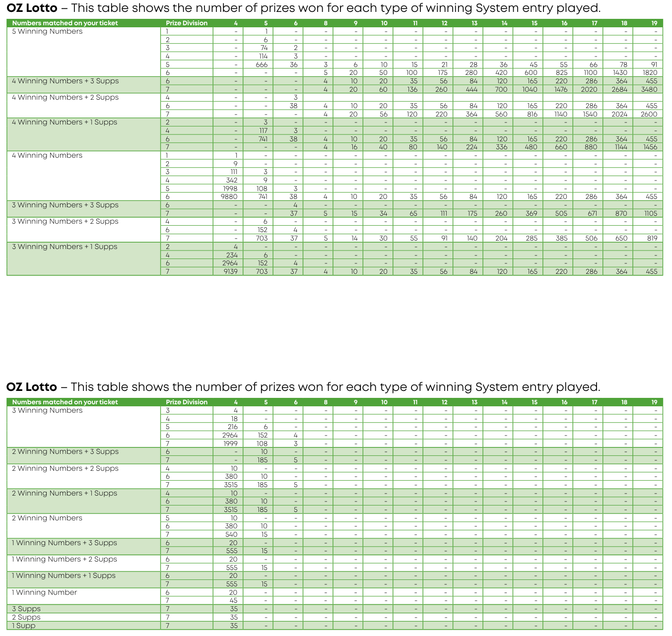
Task: Click the value 666 in 5 Winning Numbers
Action: coord(262,64)
